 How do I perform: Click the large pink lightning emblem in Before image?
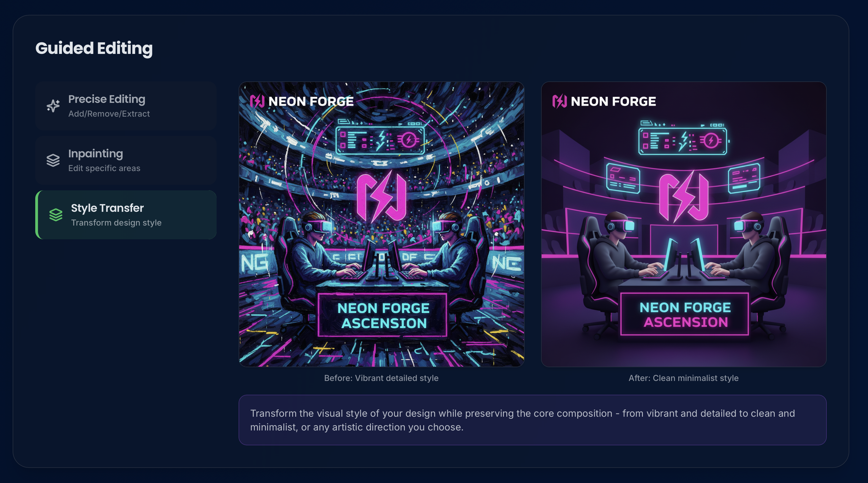[x=381, y=197]
